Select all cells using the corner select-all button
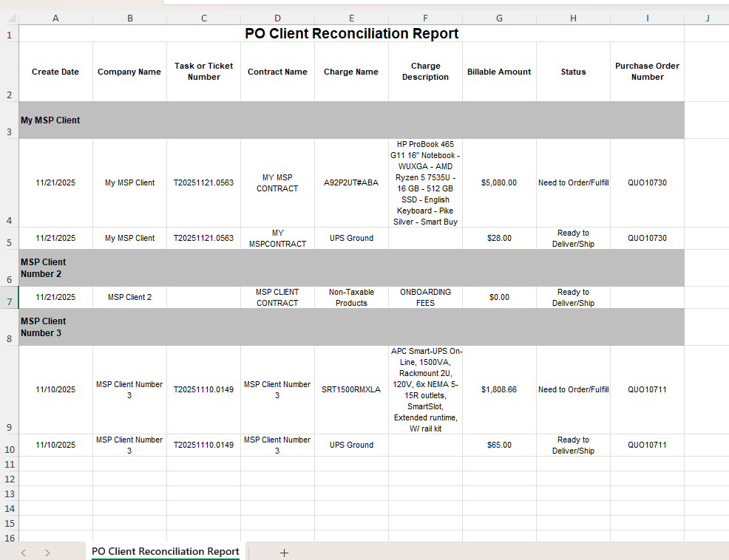 pos(9,17)
